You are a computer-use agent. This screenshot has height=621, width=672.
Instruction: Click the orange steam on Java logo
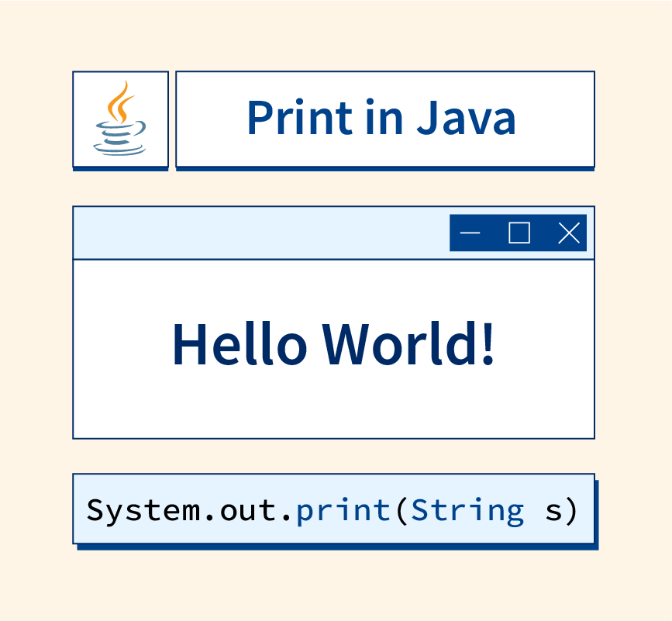[x=118, y=99]
